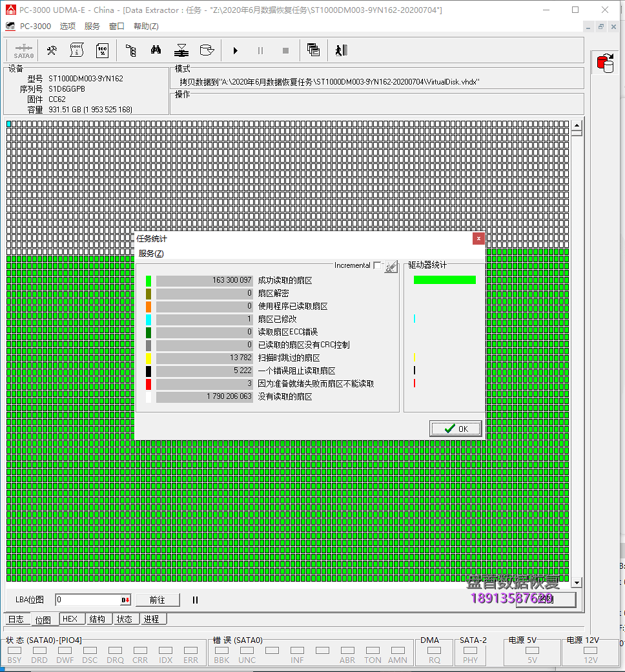Click the firmware value CC62

pyautogui.click(x=57, y=99)
